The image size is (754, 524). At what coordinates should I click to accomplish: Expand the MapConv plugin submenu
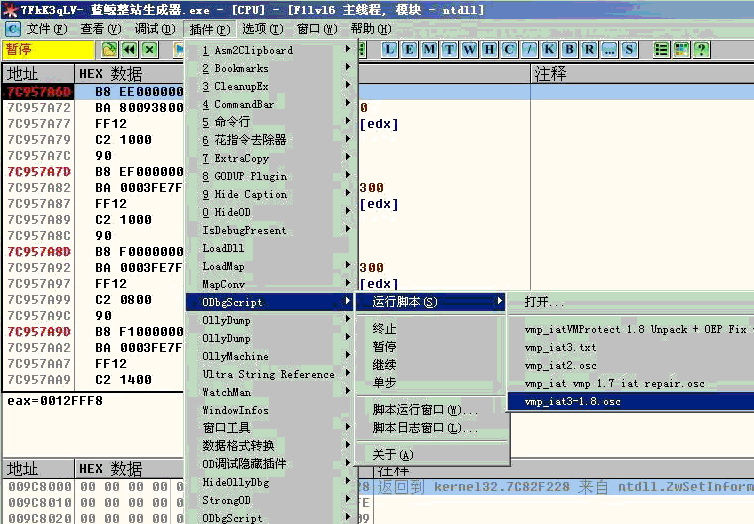[271, 284]
